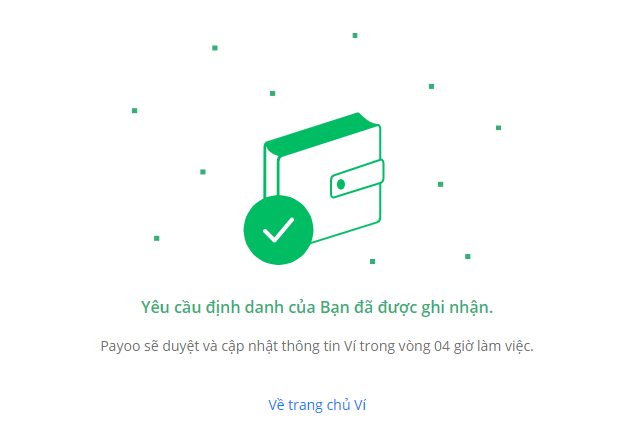
Task: Click the topmost confetti square above wallet
Action: 355,35
